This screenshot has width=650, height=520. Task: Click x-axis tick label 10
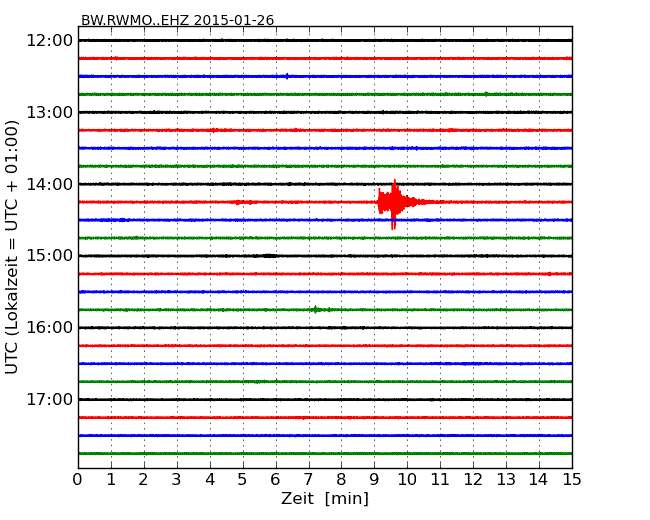tap(407, 479)
